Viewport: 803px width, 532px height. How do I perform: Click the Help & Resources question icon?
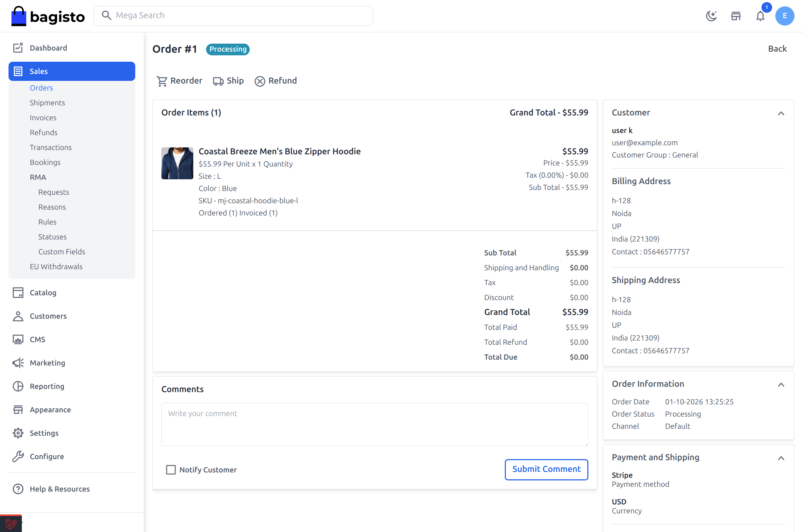point(18,489)
